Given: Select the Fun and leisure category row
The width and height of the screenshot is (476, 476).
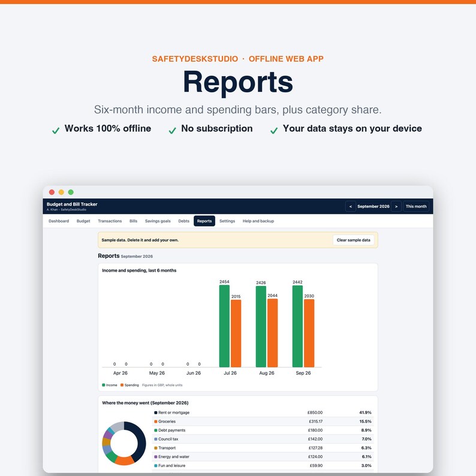Looking at the screenshot, I should pos(263,465).
